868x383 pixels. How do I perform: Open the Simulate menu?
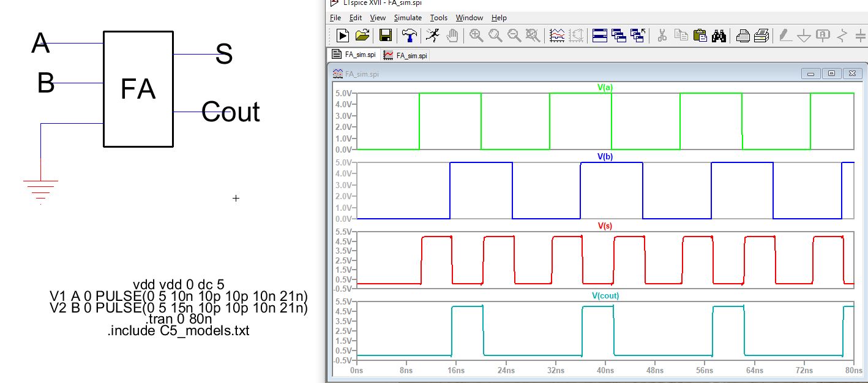pos(408,18)
